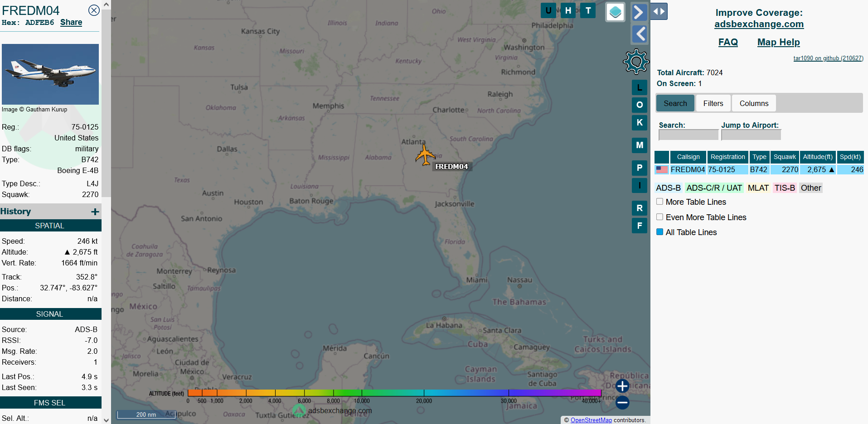This screenshot has height=424, width=868.
Task: Toggle the P map button
Action: click(640, 168)
